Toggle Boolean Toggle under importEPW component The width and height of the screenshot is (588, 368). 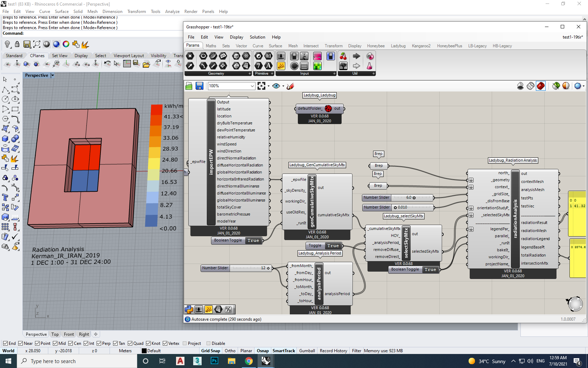pos(253,240)
